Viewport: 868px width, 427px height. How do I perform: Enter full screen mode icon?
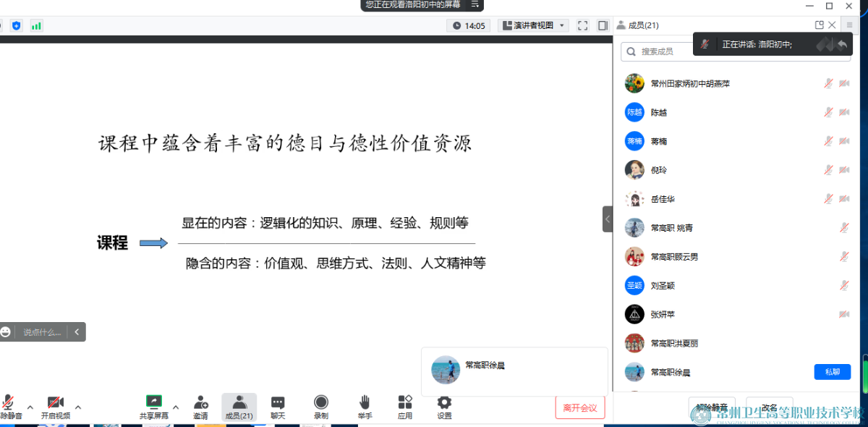click(x=583, y=25)
